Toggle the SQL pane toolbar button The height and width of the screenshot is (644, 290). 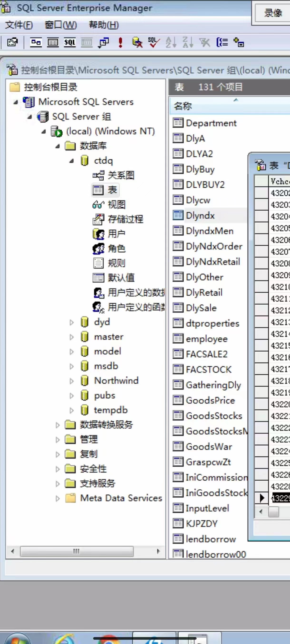[70, 43]
